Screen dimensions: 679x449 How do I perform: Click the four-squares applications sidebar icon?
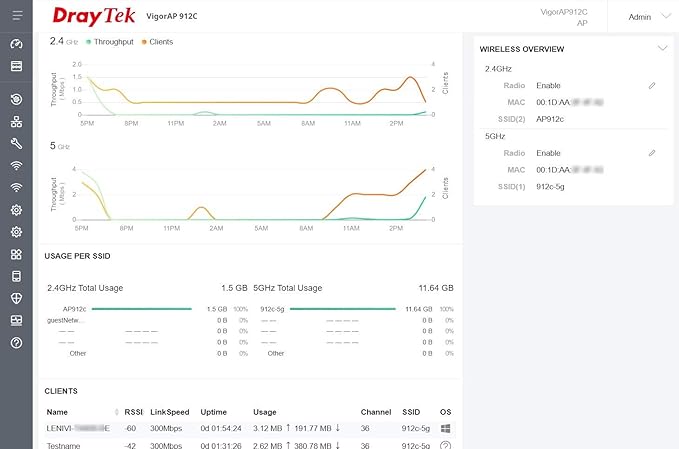[x=16, y=254]
